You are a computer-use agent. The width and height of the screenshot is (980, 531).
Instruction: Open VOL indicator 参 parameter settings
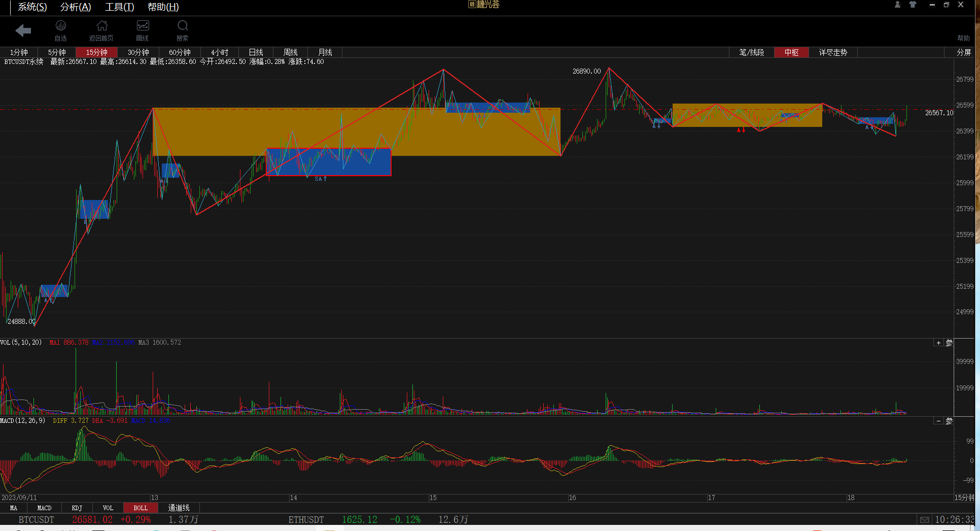949,343
